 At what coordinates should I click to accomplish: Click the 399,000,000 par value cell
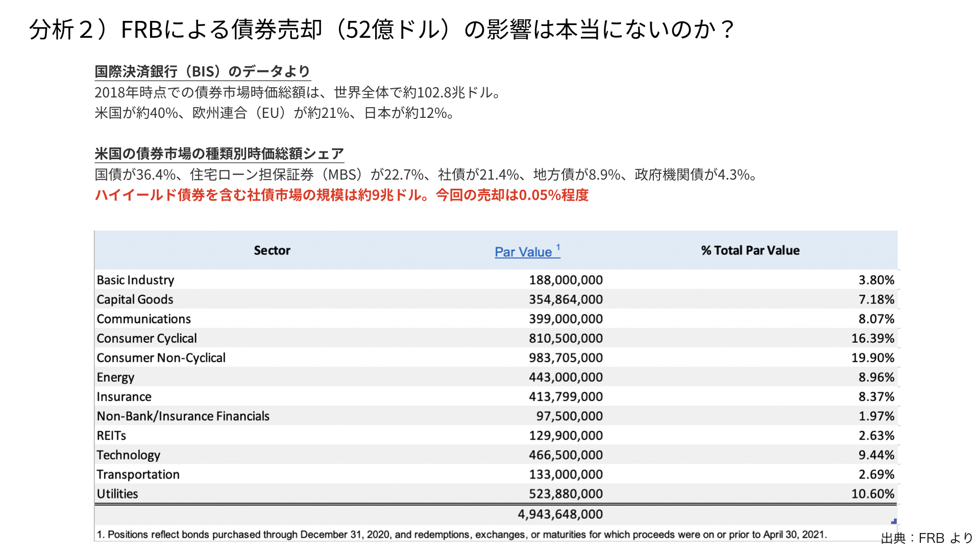(x=566, y=319)
